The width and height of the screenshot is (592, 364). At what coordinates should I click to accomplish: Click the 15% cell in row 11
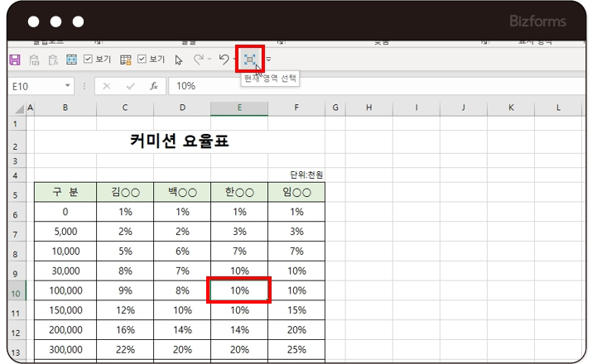click(x=296, y=310)
